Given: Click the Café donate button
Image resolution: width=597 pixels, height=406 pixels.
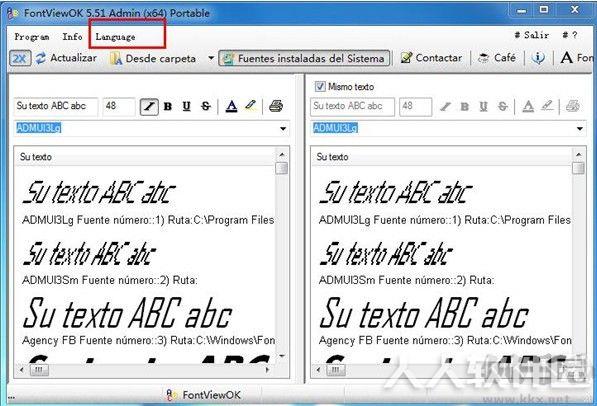Looking at the screenshot, I should coord(497,58).
